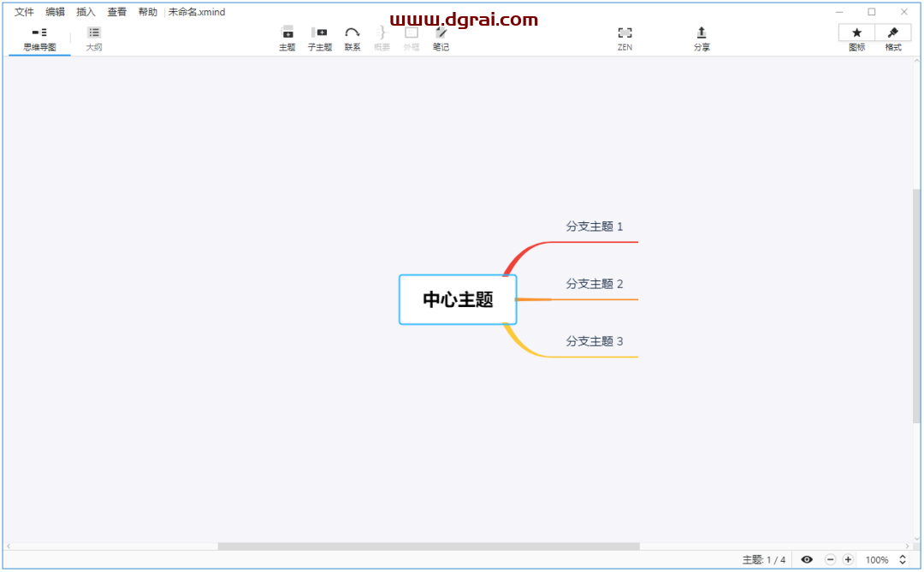Select the 中心主题 central topic
Screen dimensions: 924x572
(x=458, y=299)
